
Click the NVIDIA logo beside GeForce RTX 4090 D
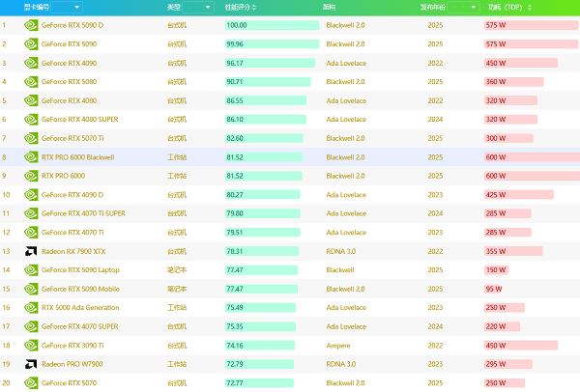click(x=31, y=194)
